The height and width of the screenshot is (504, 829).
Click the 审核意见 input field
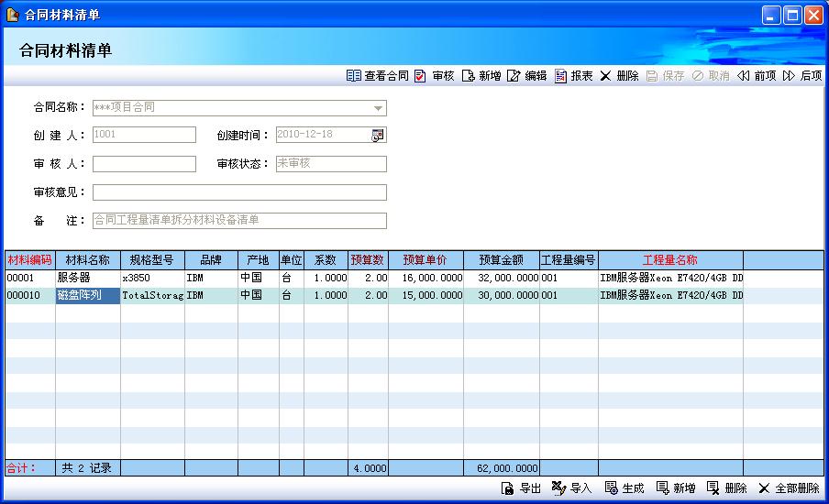(239, 192)
